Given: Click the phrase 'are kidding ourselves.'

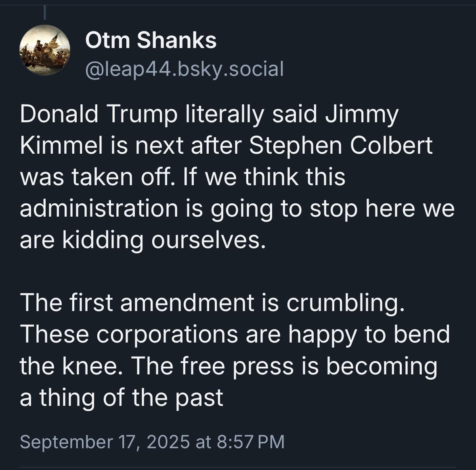Looking at the screenshot, I should pyautogui.click(x=143, y=240).
